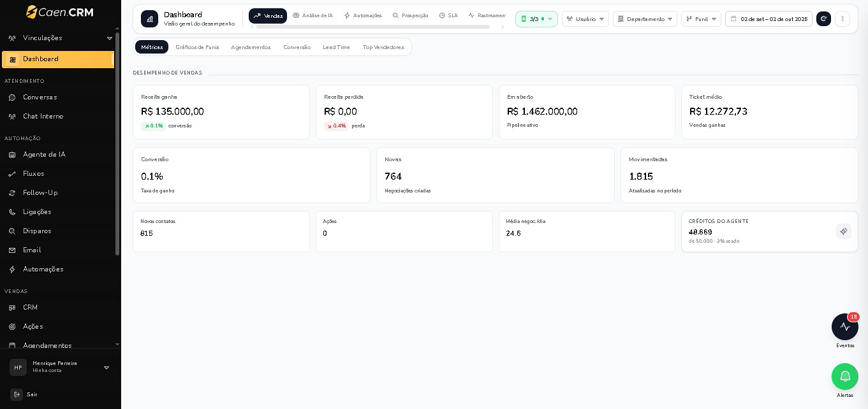Click the sidebar vertical scrollbar
868x409 pixels.
pyautogui.click(x=117, y=143)
